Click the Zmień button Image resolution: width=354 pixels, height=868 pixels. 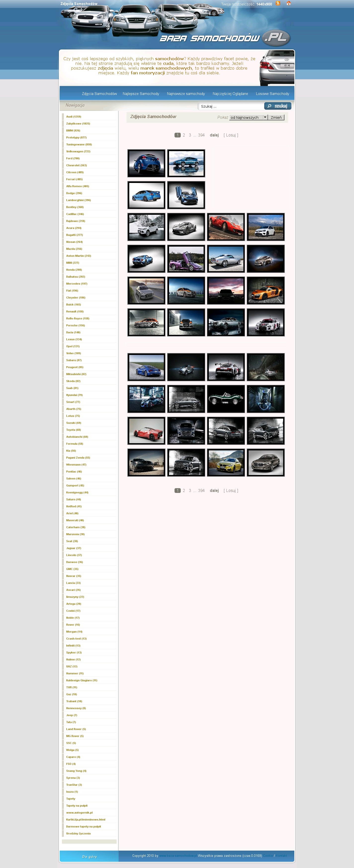point(276,118)
